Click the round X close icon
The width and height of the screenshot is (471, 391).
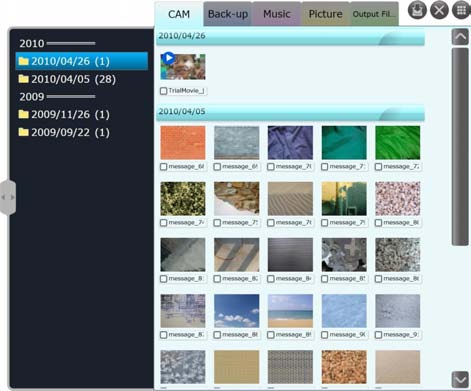click(439, 10)
